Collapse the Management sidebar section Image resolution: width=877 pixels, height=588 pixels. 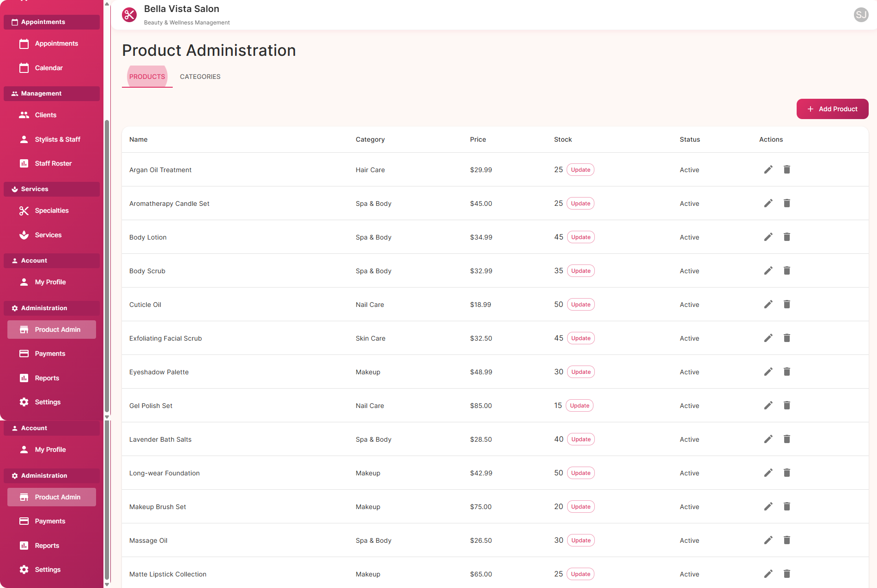pyautogui.click(x=52, y=93)
